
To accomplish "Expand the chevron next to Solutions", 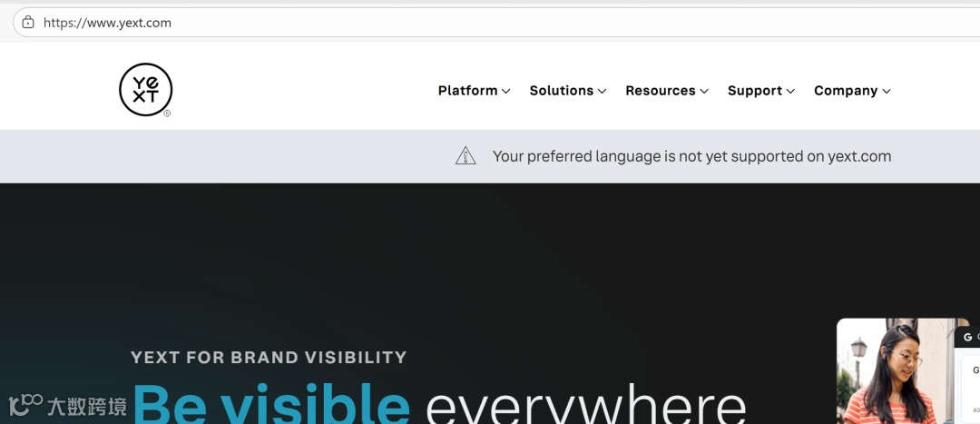I will [x=602, y=92].
